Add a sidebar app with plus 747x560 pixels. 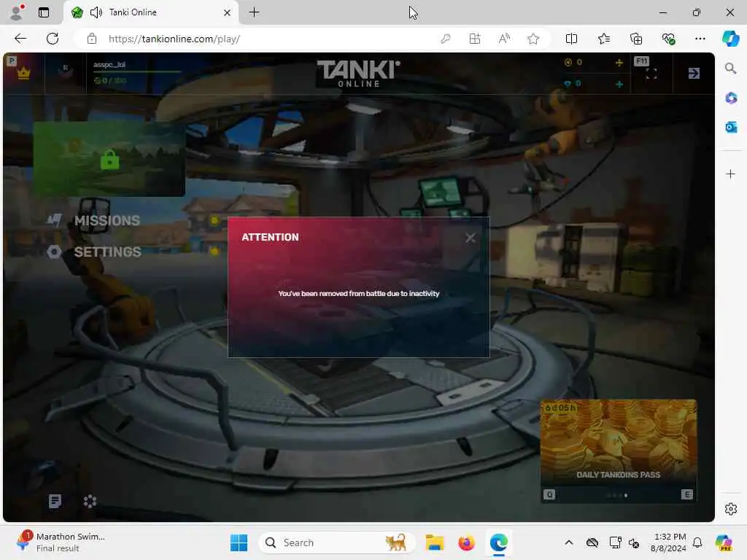pyautogui.click(x=730, y=174)
